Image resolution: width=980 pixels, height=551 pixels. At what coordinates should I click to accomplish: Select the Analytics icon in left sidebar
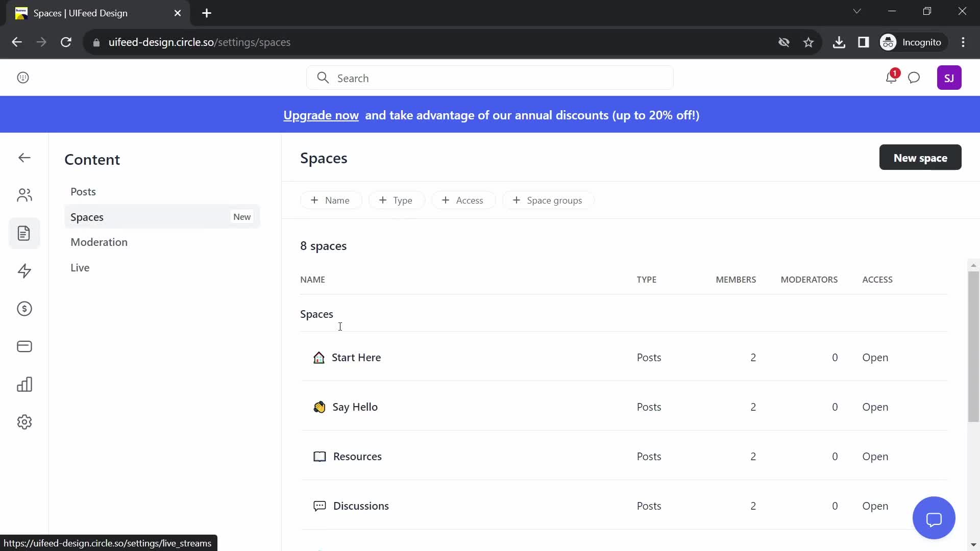(x=24, y=384)
